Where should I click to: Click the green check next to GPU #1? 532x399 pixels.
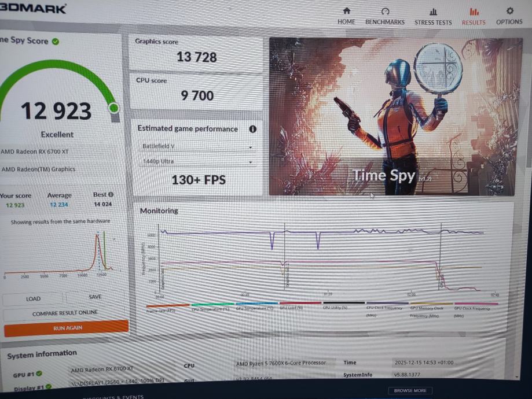(x=39, y=374)
